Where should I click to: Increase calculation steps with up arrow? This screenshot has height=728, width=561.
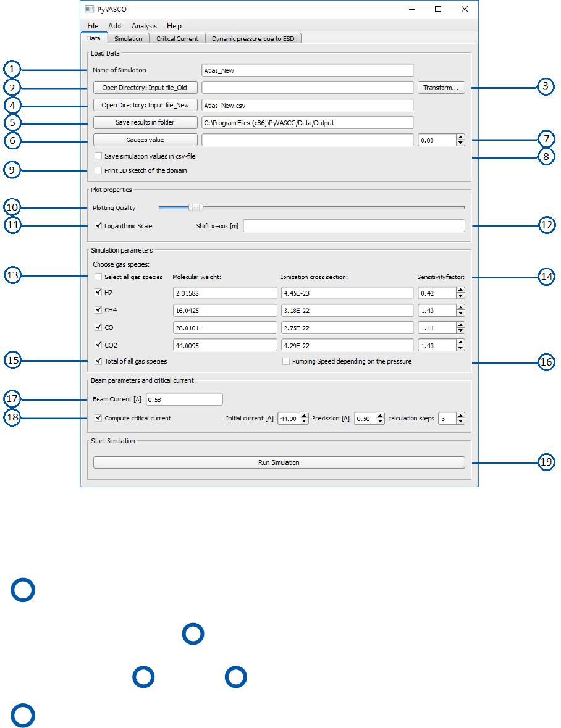(x=460, y=416)
